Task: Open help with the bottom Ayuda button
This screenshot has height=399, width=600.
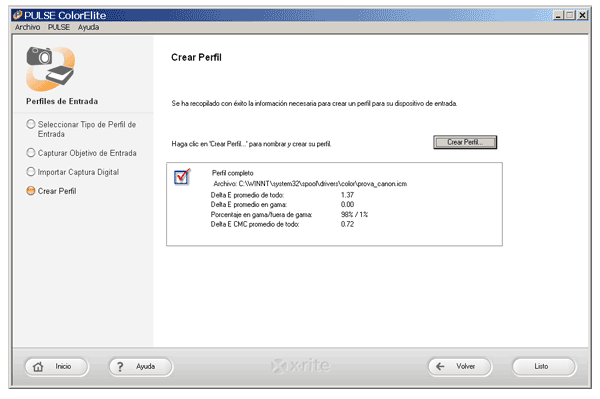Action: coord(140,366)
